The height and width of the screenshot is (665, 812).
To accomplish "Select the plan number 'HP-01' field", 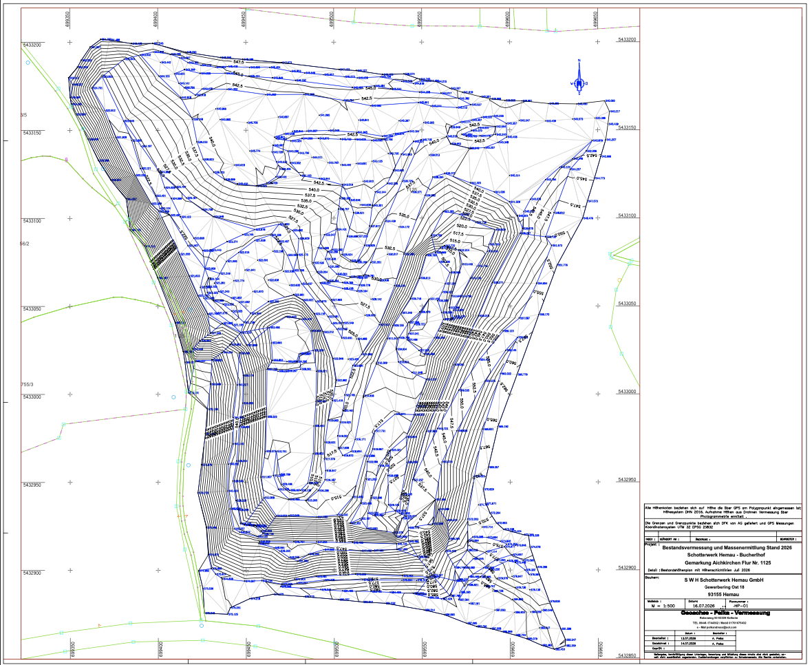I will (x=741, y=605).
